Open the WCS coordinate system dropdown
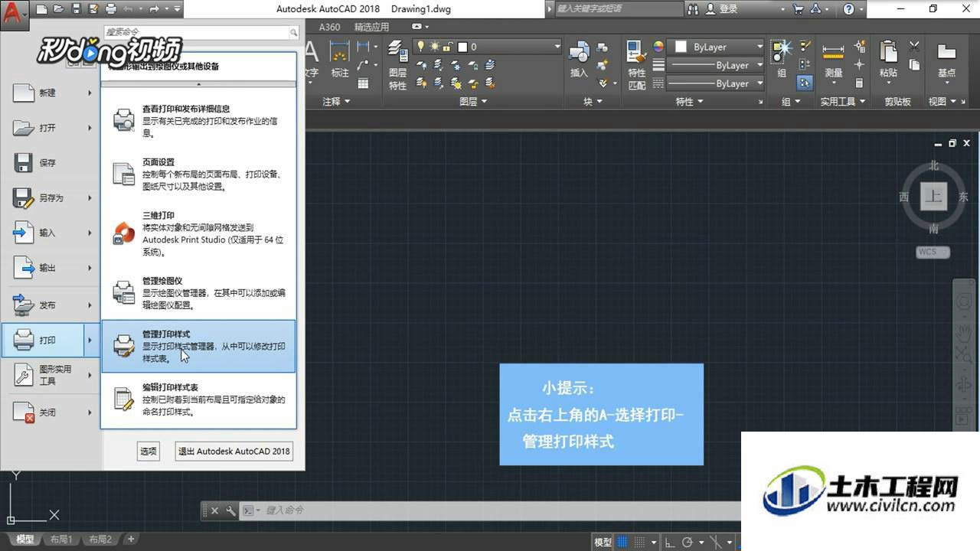The width and height of the screenshot is (980, 551). pyautogui.click(x=933, y=252)
